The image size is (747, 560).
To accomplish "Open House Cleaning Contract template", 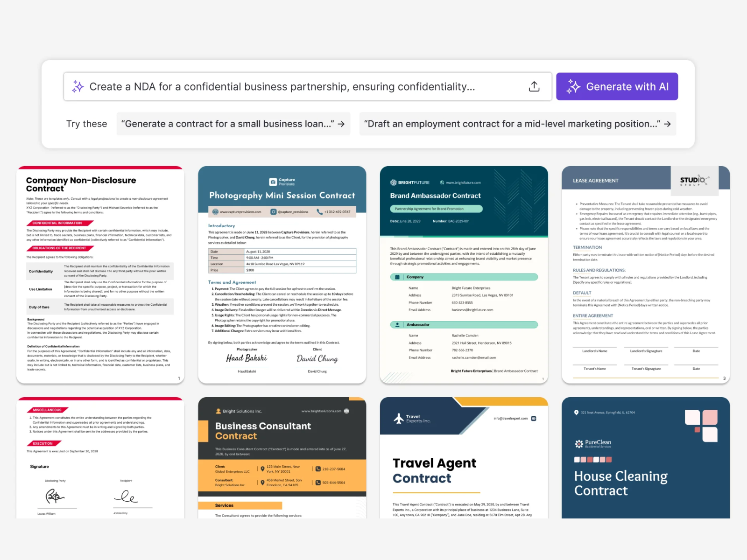I will pos(645,457).
